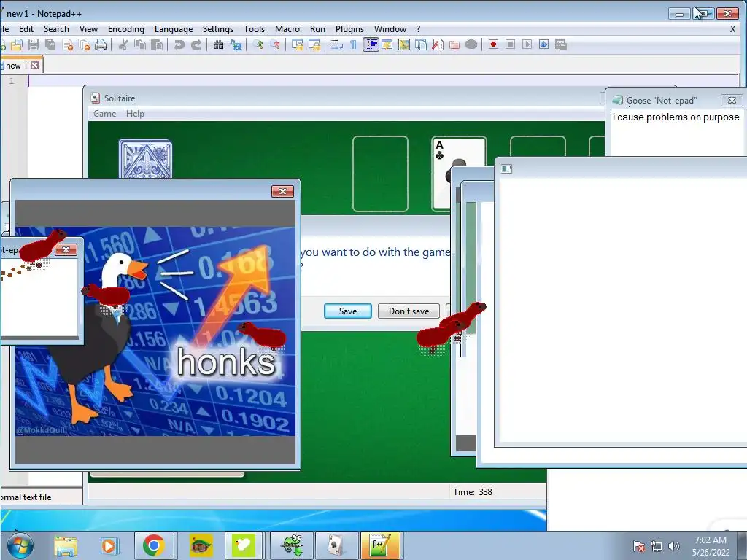Screen dimensions: 747x560
Task: Open the Macro menu in Notepad++
Action: pyautogui.click(x=287, y=29)
